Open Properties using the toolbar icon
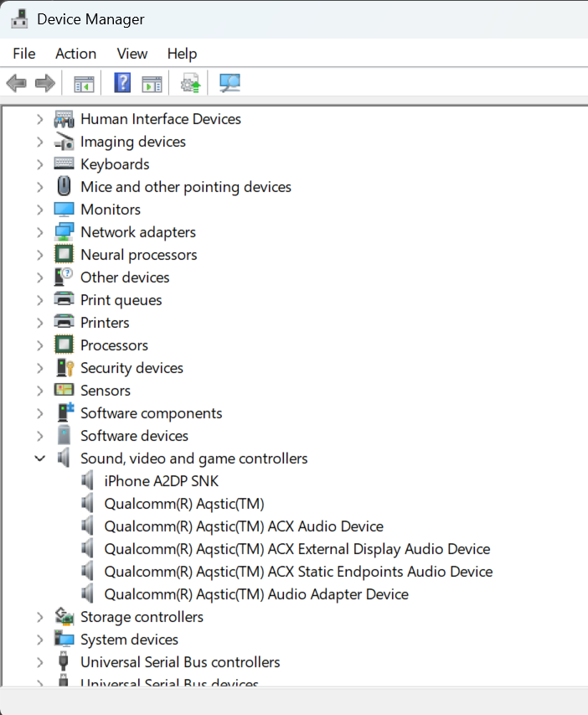Screen dimensions: 588x715 coord(152,83)
